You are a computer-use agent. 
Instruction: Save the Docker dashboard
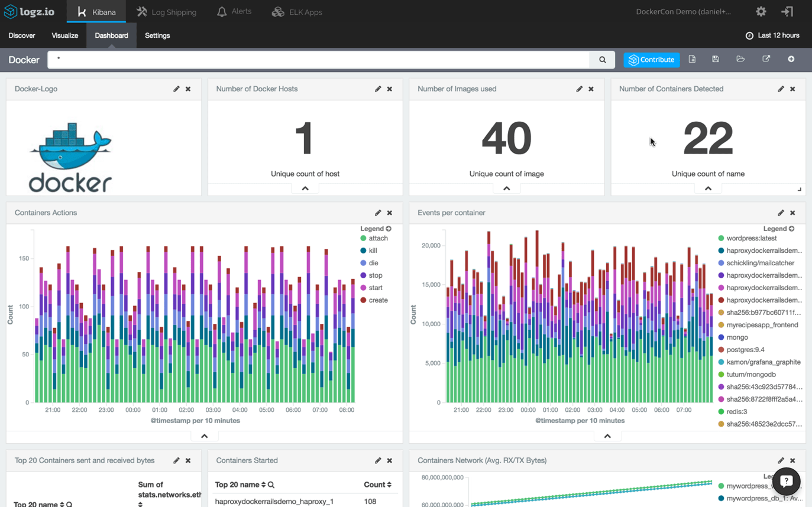(x=715, y=59)
